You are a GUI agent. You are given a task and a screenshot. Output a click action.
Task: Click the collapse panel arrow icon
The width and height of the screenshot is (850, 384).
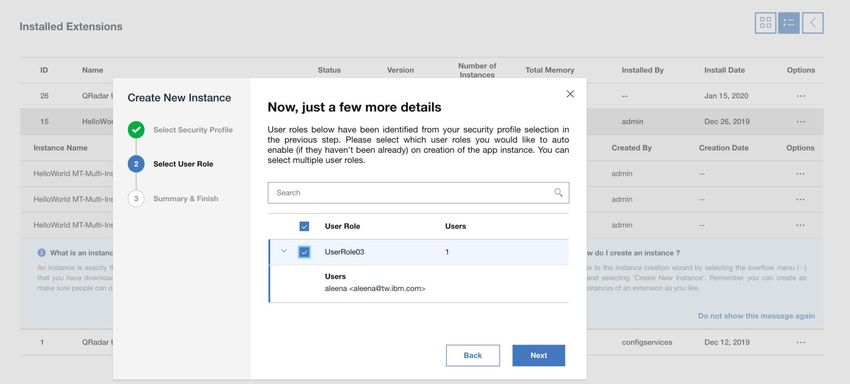[x=813, y=23]
